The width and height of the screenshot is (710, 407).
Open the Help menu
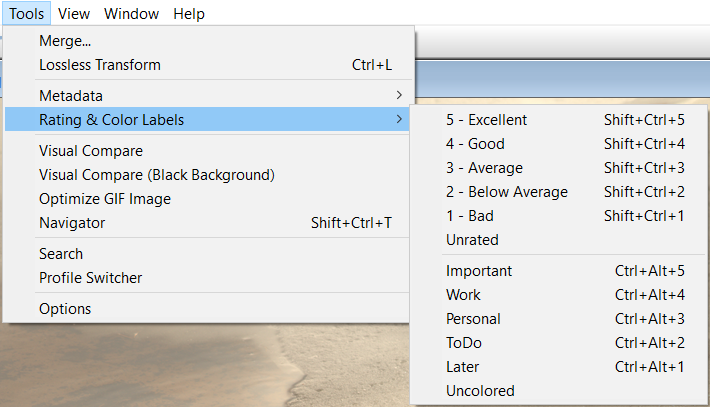coord(188,14)
